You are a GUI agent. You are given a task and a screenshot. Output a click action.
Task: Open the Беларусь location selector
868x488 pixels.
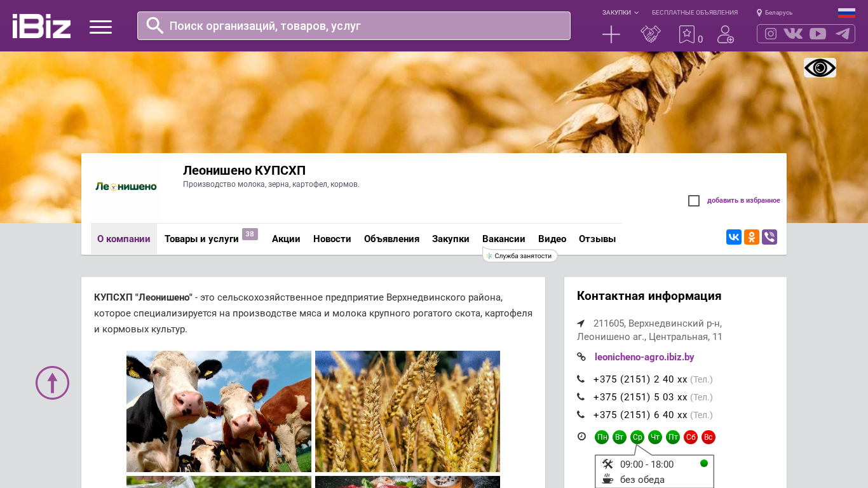[775, 13]
